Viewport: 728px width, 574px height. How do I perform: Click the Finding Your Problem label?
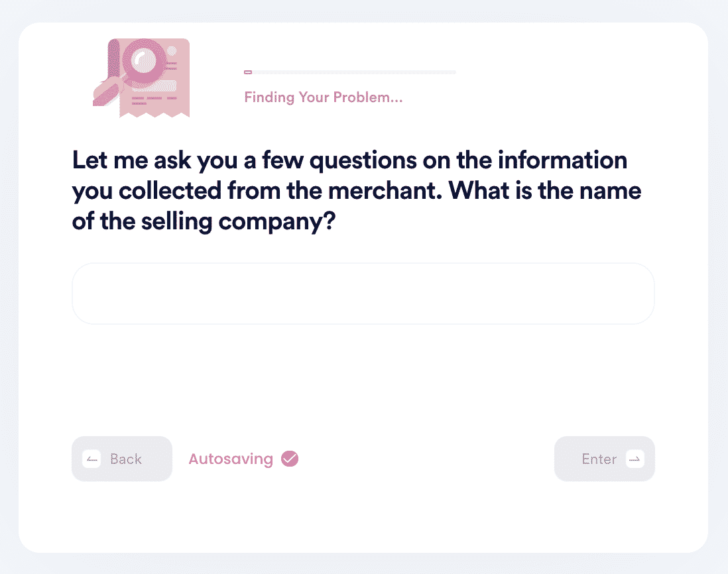point(323,97)
